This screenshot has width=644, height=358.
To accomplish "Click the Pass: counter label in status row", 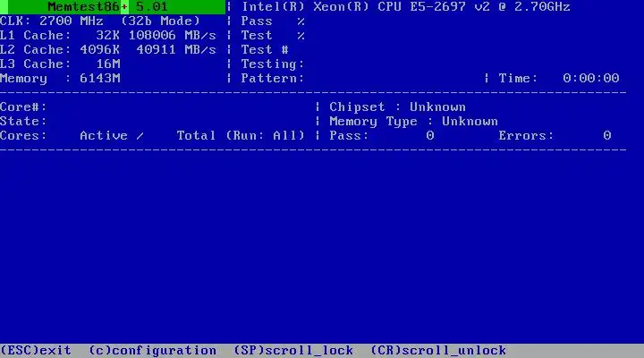I will pos(349,136).
